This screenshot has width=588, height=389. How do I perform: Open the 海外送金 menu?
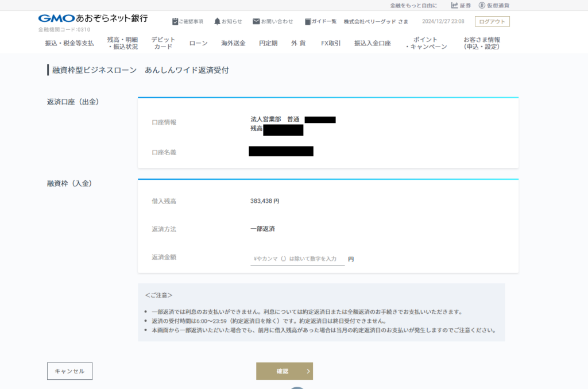233,43
